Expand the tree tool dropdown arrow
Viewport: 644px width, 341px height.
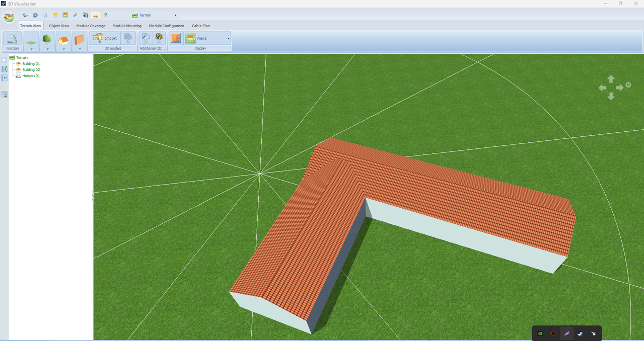(47, 49)
